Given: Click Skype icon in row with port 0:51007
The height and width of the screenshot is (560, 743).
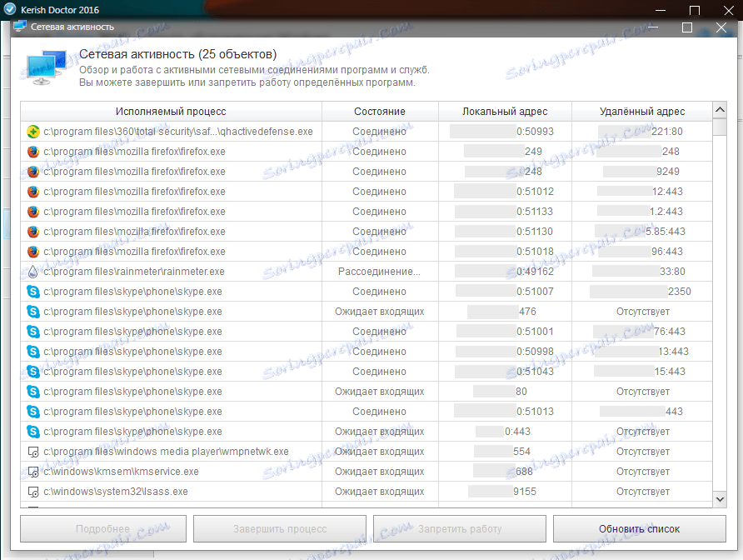Looking at the screenshot, I should tap(33, 292).
